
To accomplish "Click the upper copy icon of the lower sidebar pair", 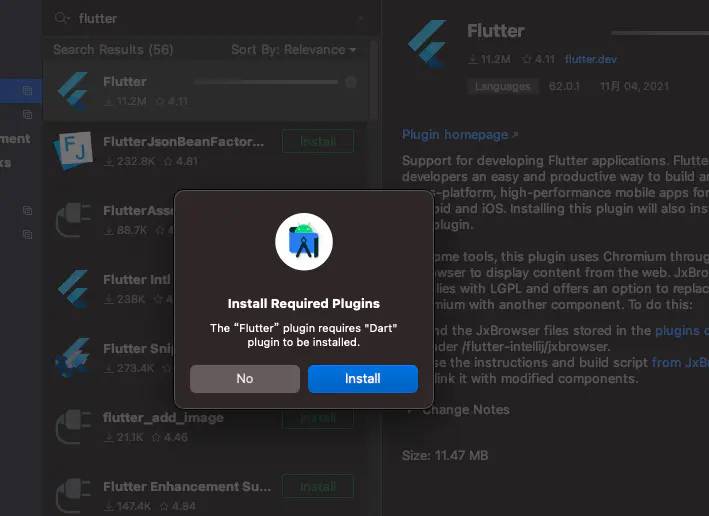I will [x=28, y=210].
